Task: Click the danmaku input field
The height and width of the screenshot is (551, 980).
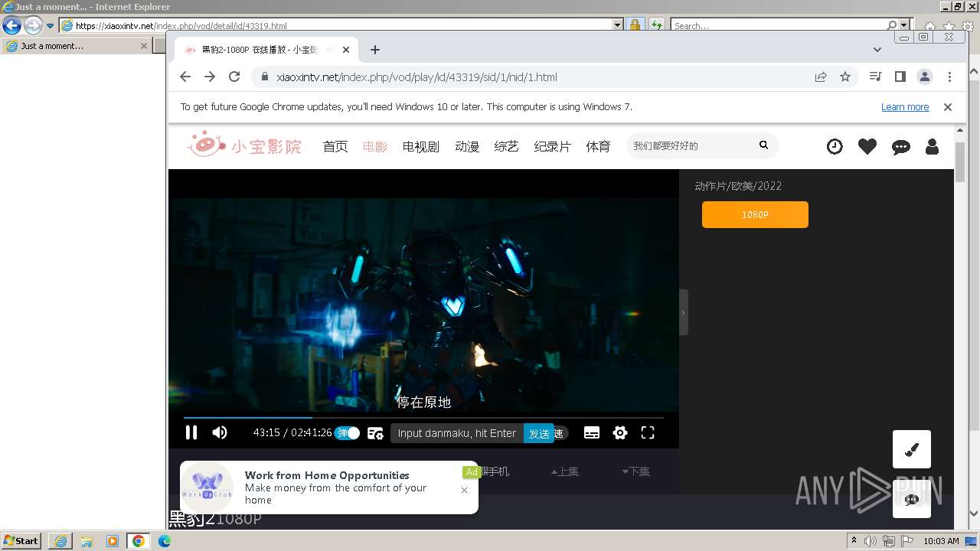Action: click(457, 433)
